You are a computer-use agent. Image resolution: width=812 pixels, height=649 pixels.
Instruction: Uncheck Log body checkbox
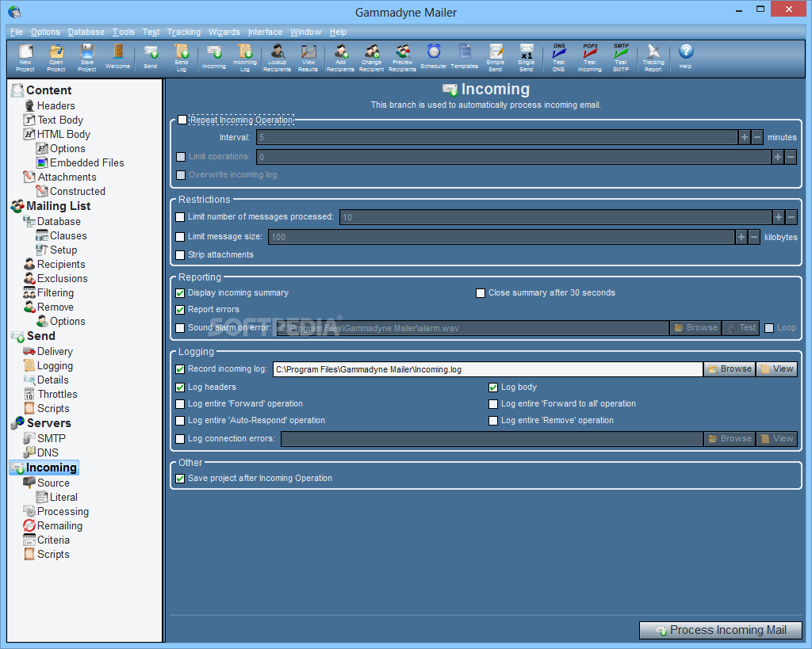(493, 387)
